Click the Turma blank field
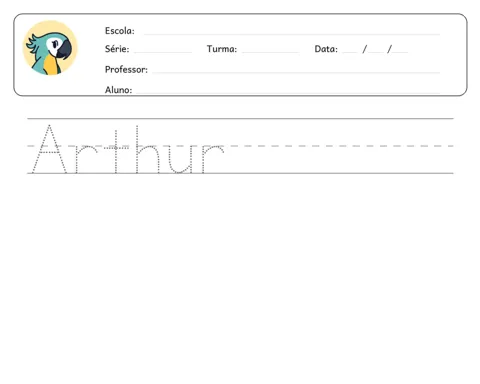Image resolution: width=480 pixels, height=384 pixels. (x=271, y=52)
